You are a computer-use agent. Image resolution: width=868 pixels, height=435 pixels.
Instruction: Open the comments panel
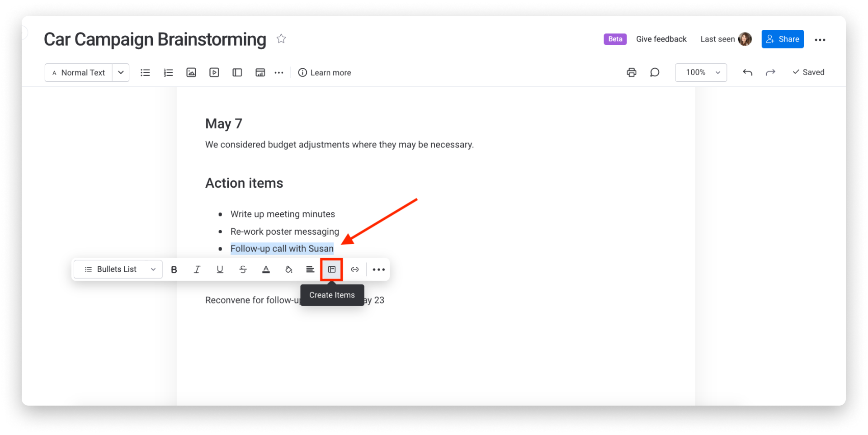tap(655, 72)
